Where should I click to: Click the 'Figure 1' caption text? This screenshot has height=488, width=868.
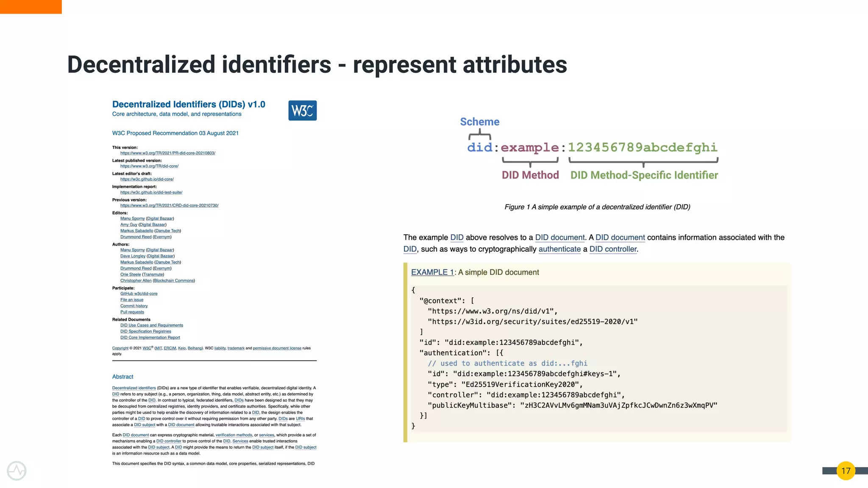click(597, 207)
